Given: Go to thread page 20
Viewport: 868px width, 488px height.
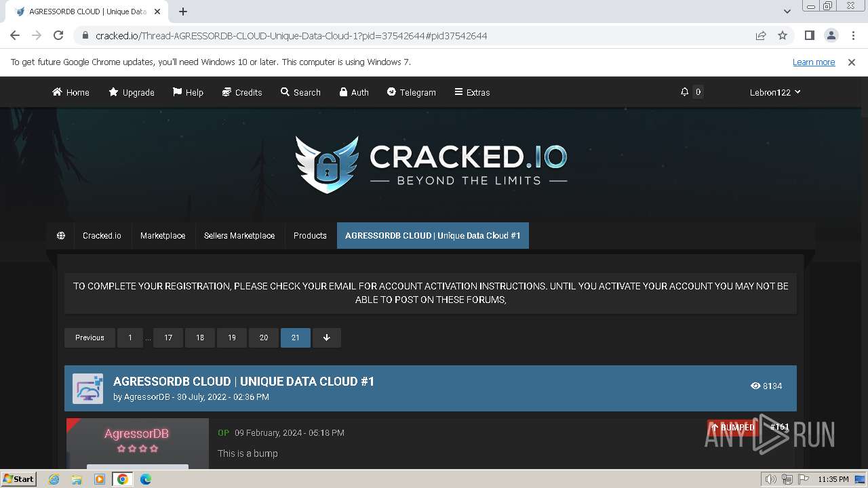Looking at the screenshot, I should point(264,338).
